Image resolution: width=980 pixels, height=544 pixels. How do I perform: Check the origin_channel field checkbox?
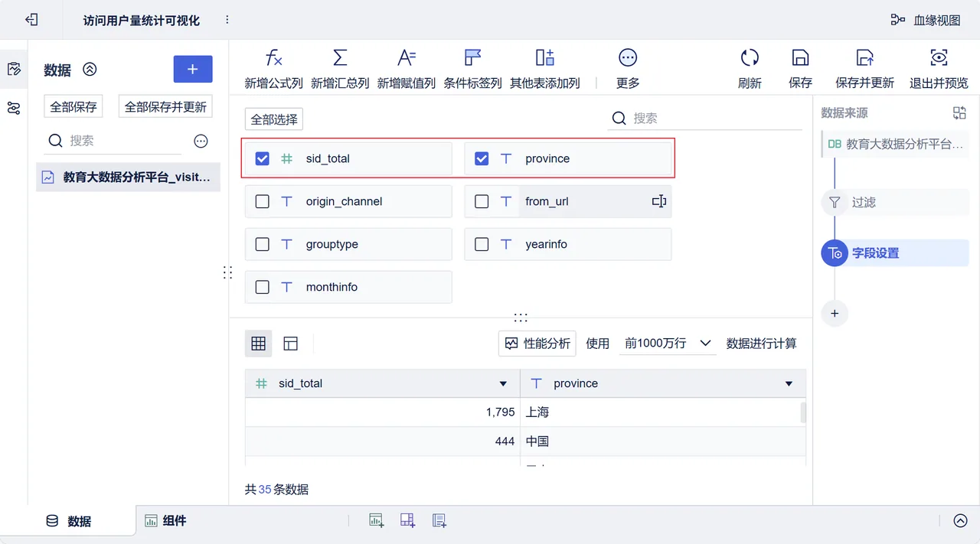coord(263,201)
